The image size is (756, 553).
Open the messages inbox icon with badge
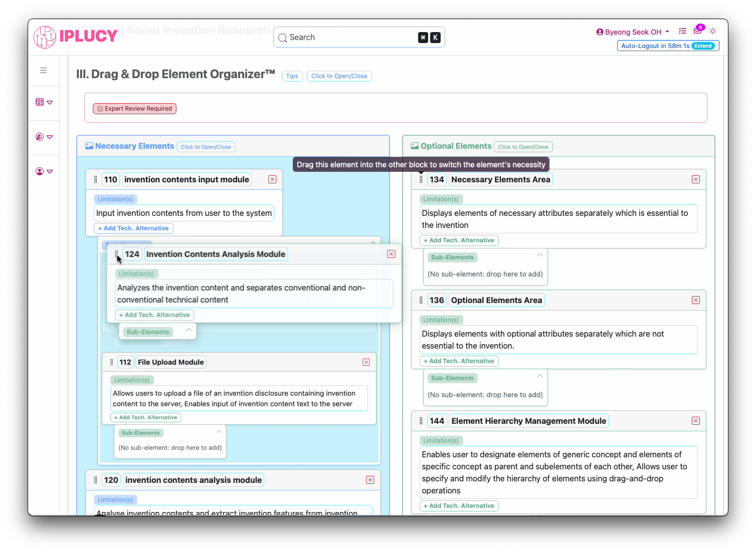pos(698,30)
